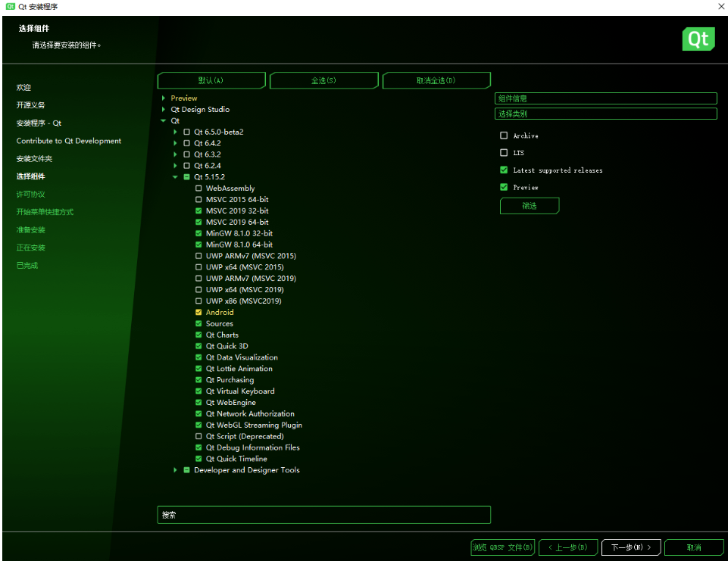
Task: Expand the Qt 6.2.4 node
Action: point(175,166)
